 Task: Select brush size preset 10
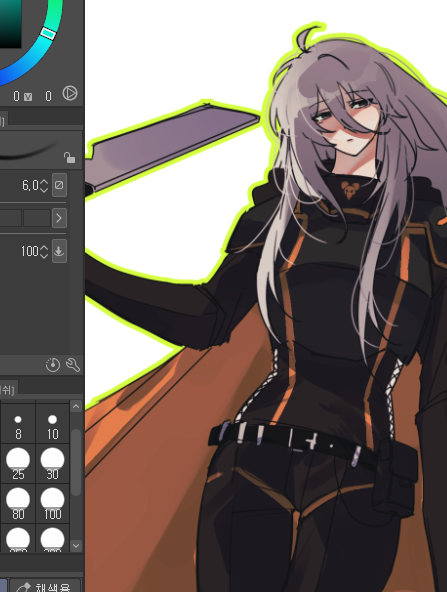[52, 424]
